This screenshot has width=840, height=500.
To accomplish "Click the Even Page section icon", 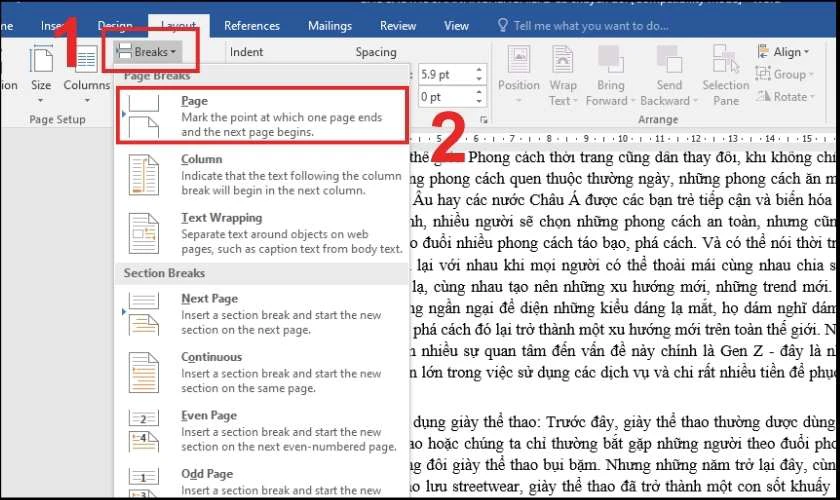I will pyautogui.click(x=144, y=431).
